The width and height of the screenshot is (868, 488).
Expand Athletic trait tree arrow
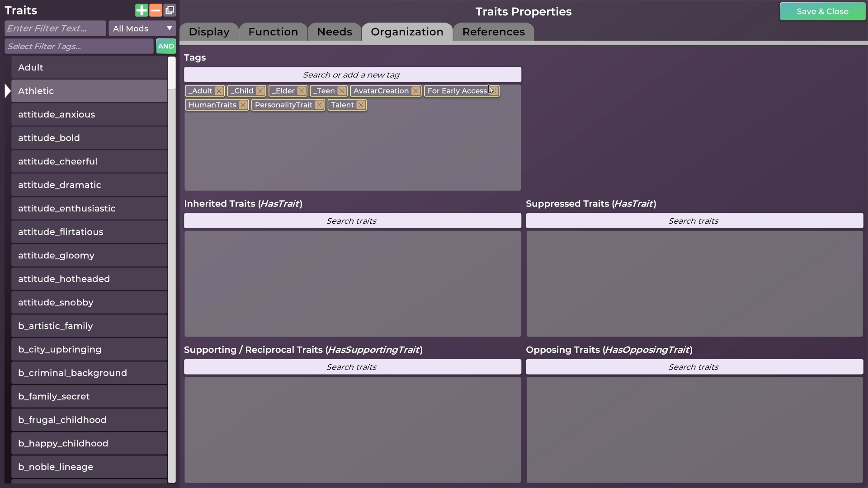(x=7, y=90)
